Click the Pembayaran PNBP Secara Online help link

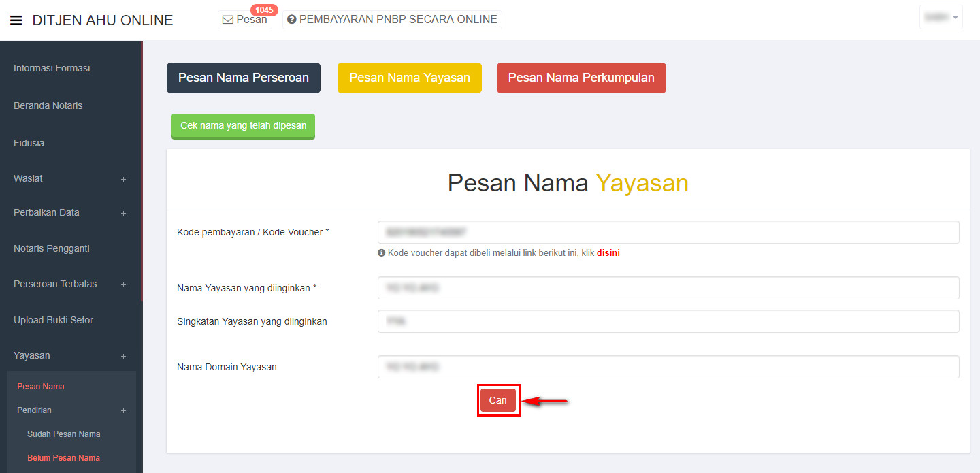tap(392, 20)
